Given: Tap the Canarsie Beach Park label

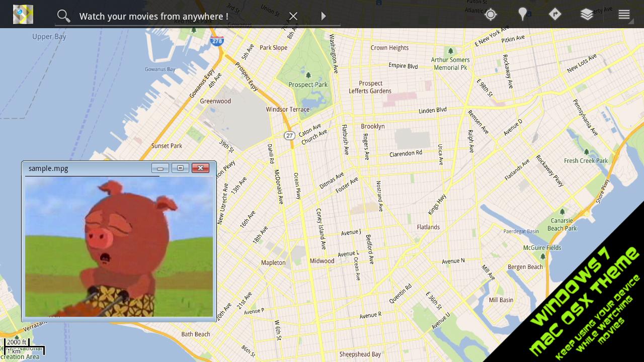Looking at the screenshot, I should [562, 224].
